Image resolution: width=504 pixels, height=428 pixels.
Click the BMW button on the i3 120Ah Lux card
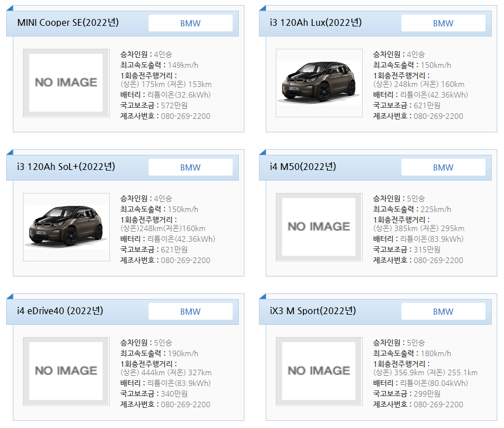click(443, 23)
